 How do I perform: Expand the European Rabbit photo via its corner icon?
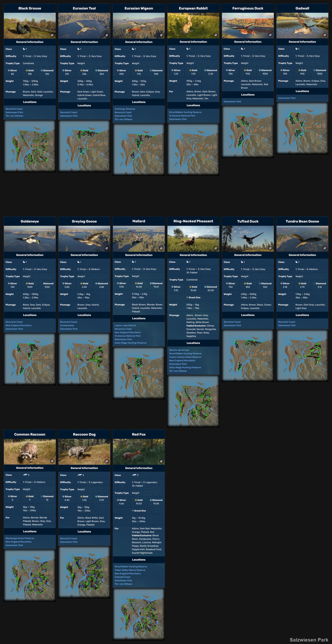tap(216, 35)
